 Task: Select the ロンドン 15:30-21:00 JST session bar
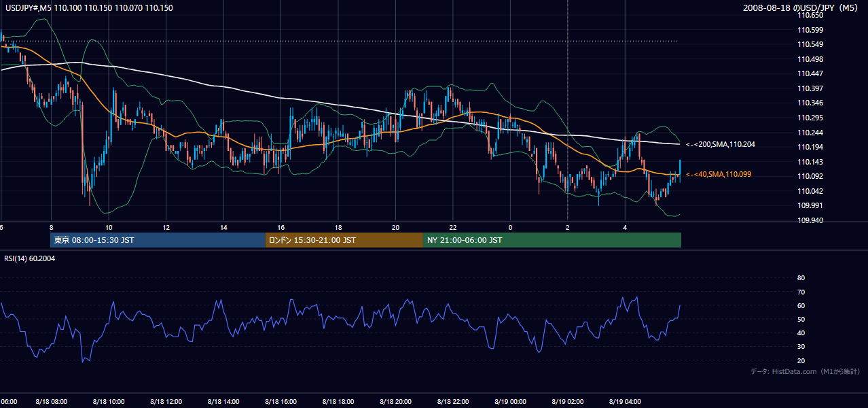pyautogui.click(x=344, y=240)
